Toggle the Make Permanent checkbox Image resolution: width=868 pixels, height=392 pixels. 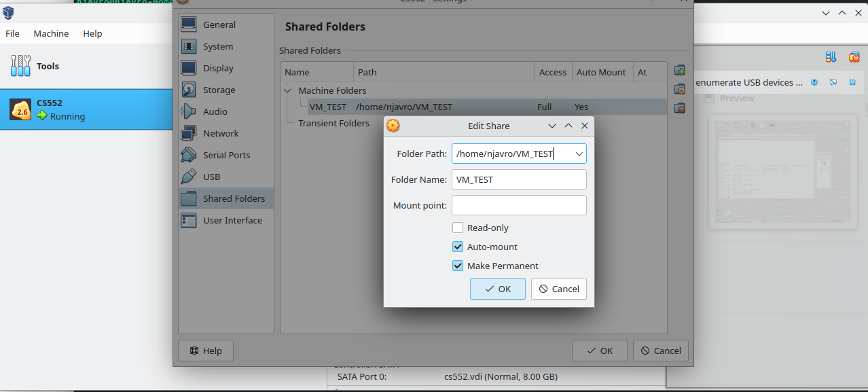click(x=458, y=266)
